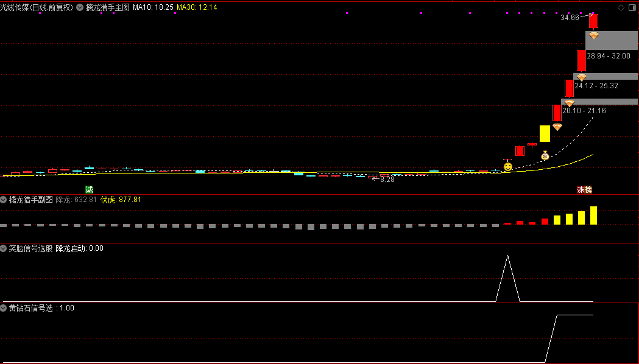Click the hollow diamond icon at chart corner
639x364 pixels.
click(621, 7)
